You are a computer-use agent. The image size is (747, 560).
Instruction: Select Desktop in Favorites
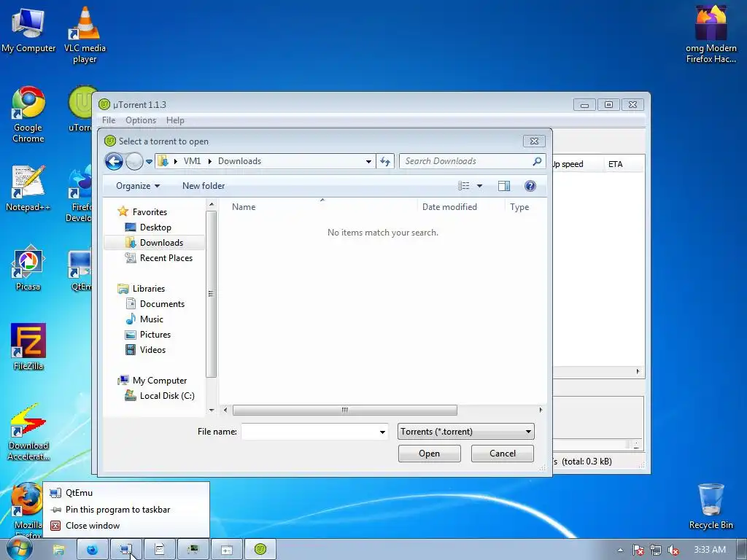click(155, 227)
